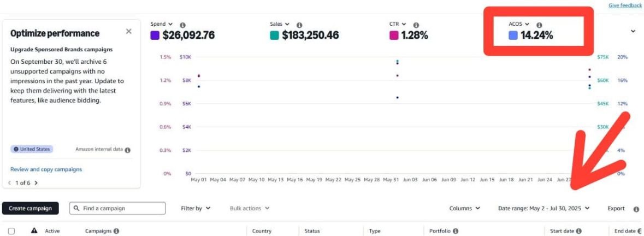Image resolution: width=644 pixels, height=236 pixels.
Task: Collapse the chart with the right chevron
Action: click(x=633, y=32)
